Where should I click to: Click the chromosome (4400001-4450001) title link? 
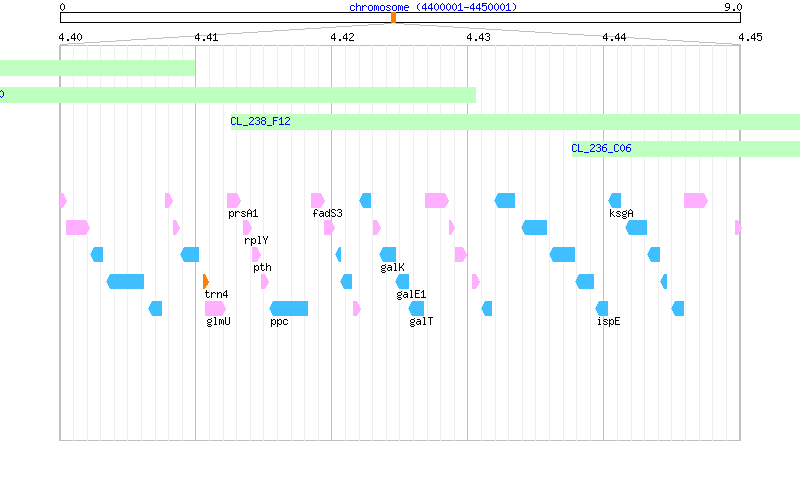[x=433, y=7]
